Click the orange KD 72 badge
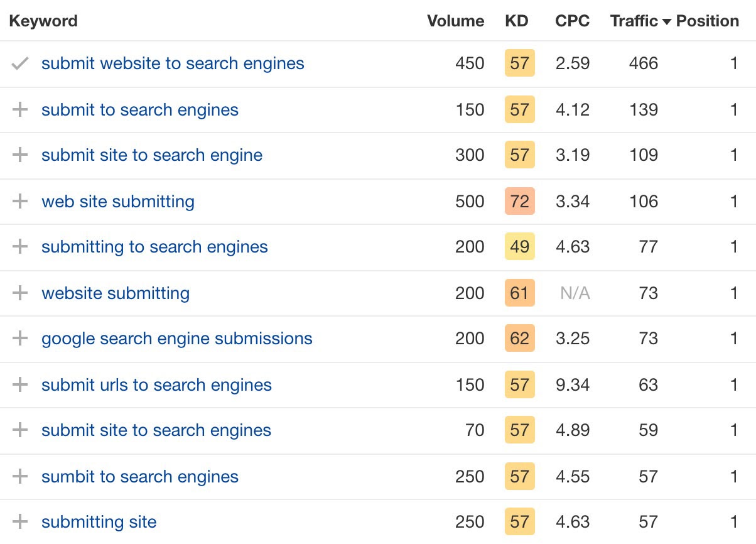The height and width of the screenshot is (544, 756). [x=519, y=202]
